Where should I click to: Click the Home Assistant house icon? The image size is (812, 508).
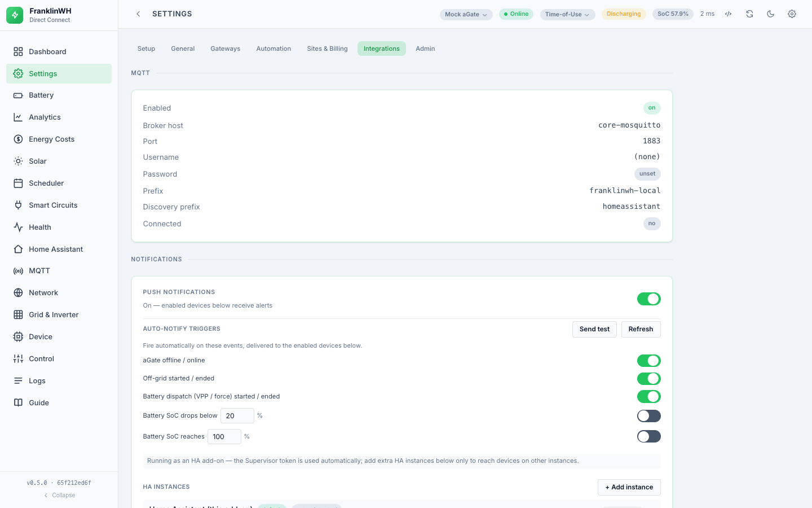(18, 249)
